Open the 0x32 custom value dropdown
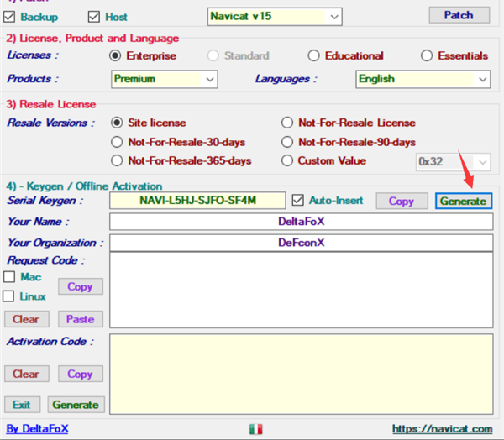 [x=454, y=162]
